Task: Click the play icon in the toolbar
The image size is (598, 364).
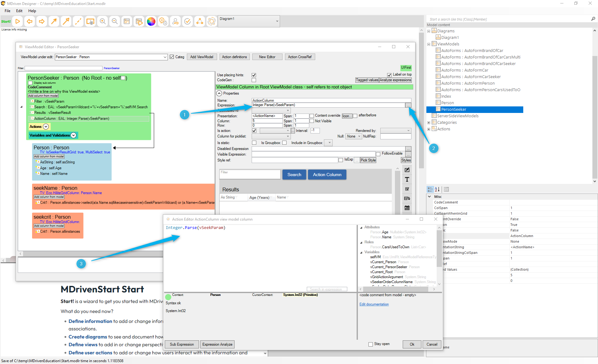Action: click(18, 21)
